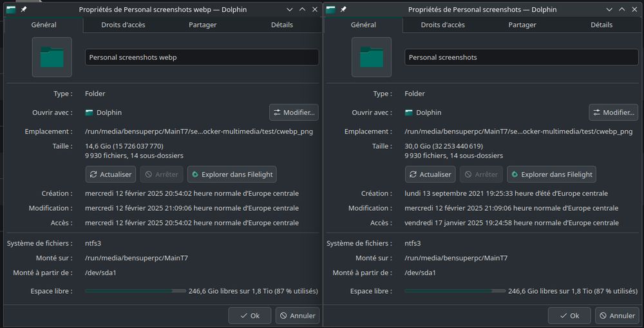Click the name field containing Personal screenshots webp
Screen dimensions: 644x328
(202, 57)
